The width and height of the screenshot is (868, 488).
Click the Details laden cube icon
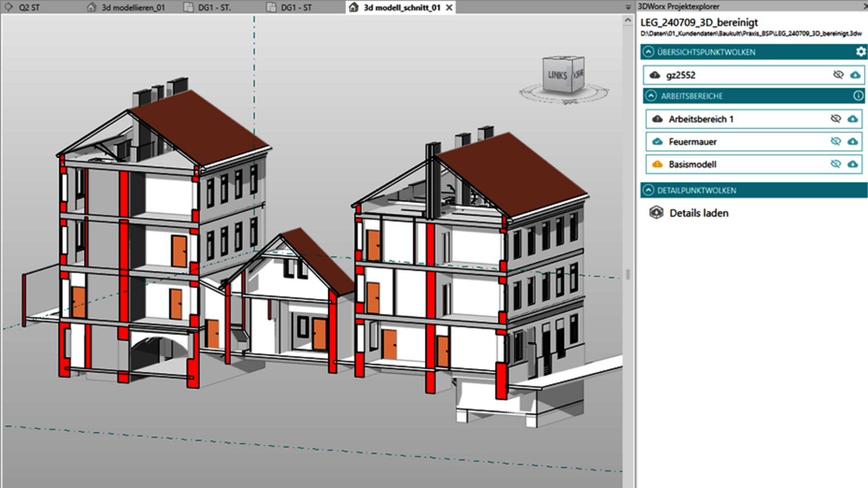tap(656, 213)
